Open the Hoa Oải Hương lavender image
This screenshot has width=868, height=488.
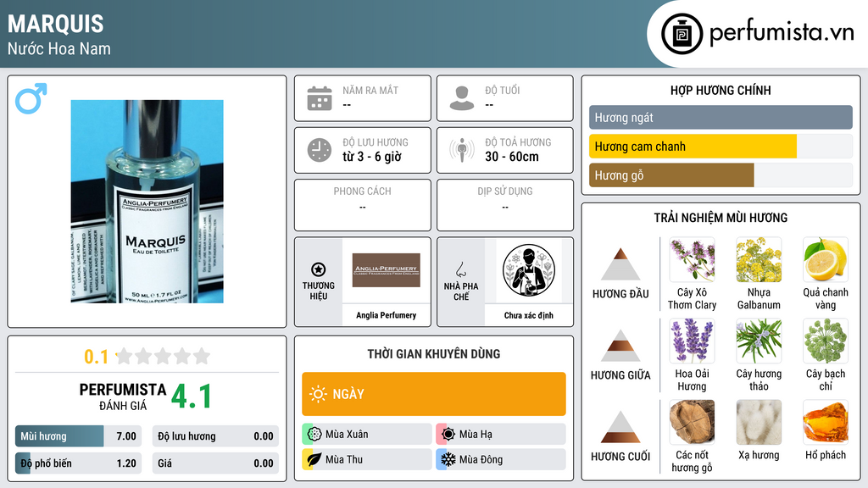[x=692, y=341]
